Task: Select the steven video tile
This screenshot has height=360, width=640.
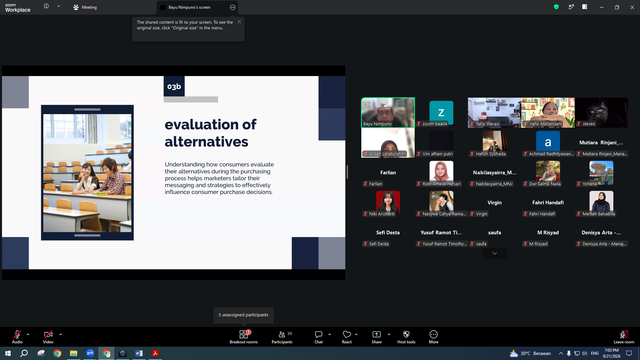Action: [601, 112]
